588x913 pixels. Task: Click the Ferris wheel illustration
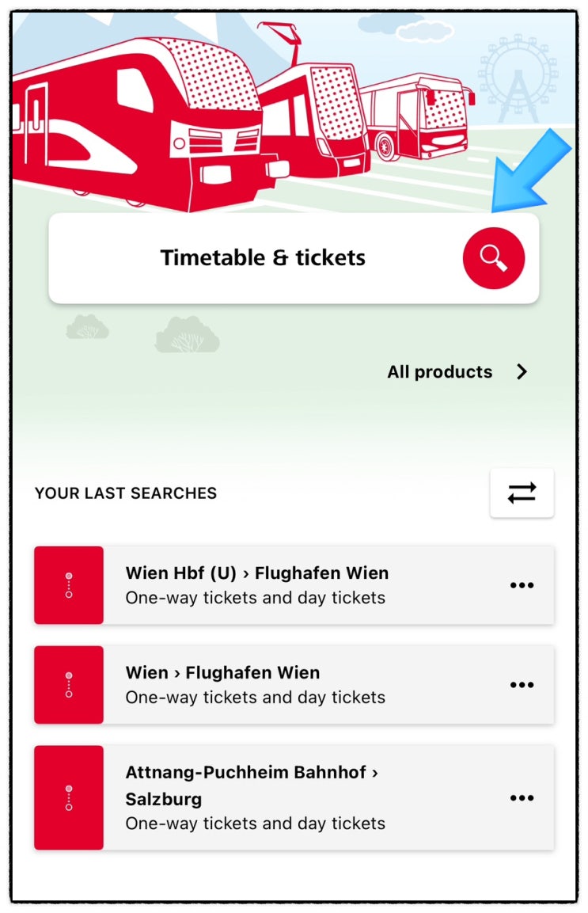pyautogui.click(x=518, y=78)
